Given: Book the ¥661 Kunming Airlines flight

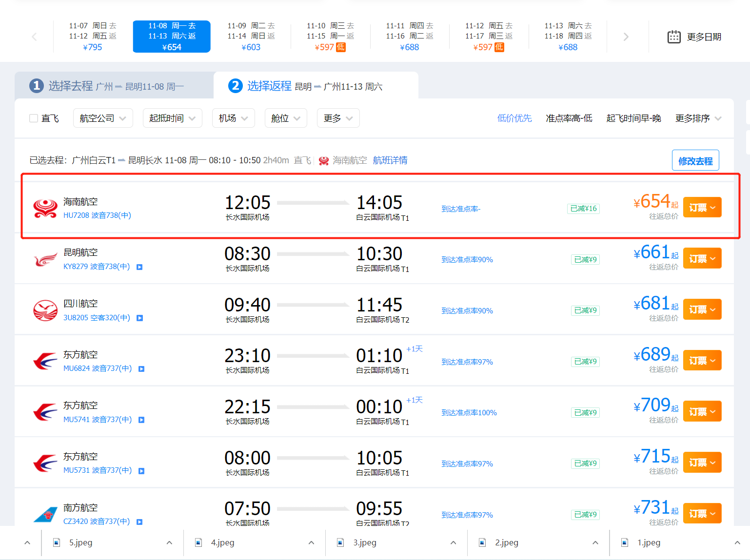Looking at the screenshot, I should click(x=702, y=258).
